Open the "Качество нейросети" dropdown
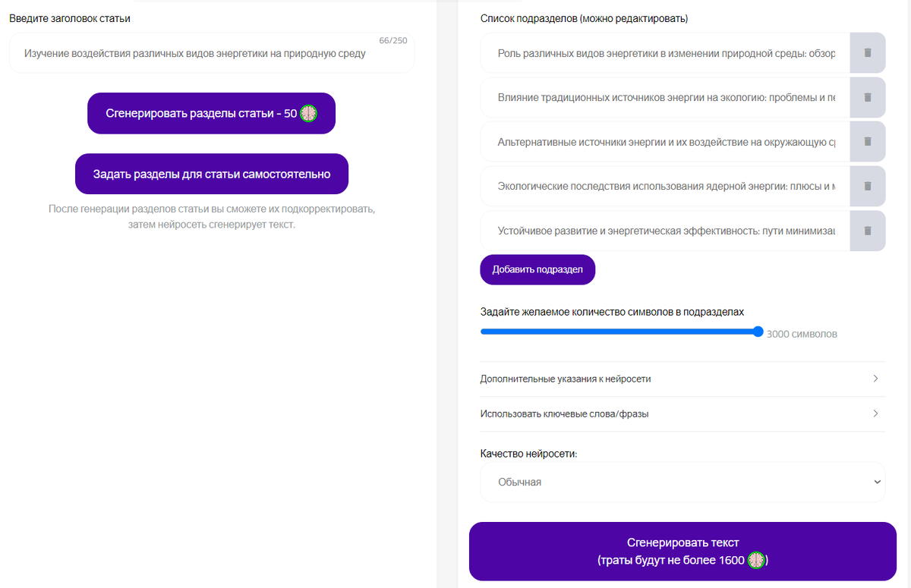 click(682, 482)
